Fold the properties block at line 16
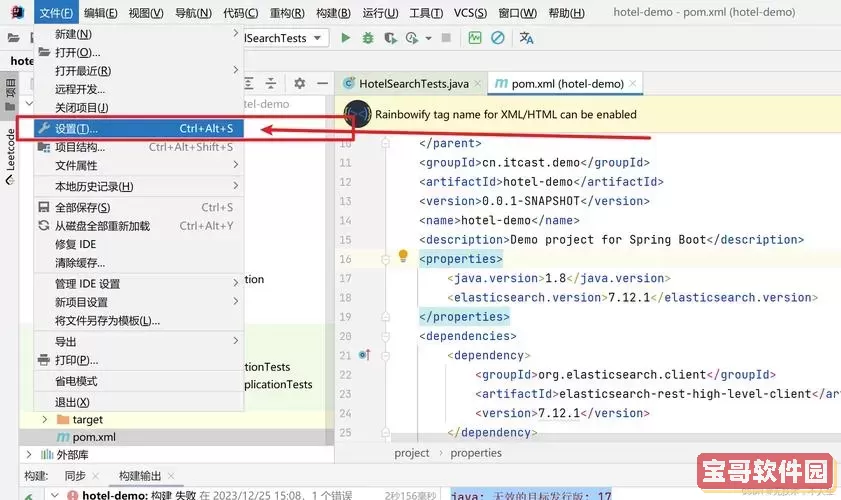841x500 pixels. click(385, 259)
